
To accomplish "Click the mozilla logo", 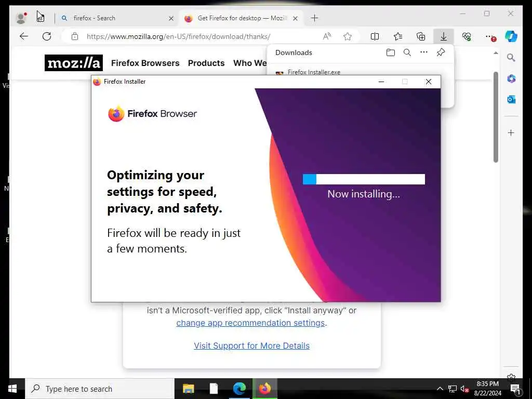I will pos(74,63).
